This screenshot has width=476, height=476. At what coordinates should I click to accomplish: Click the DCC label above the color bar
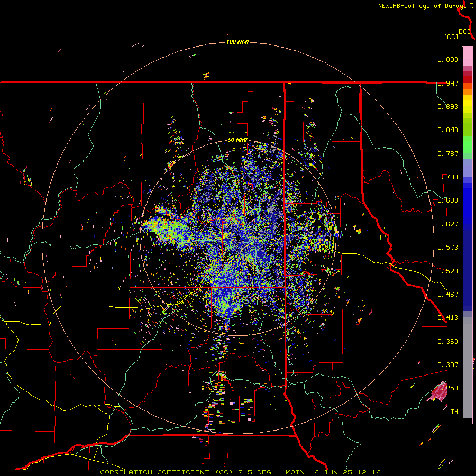point(465,32)
